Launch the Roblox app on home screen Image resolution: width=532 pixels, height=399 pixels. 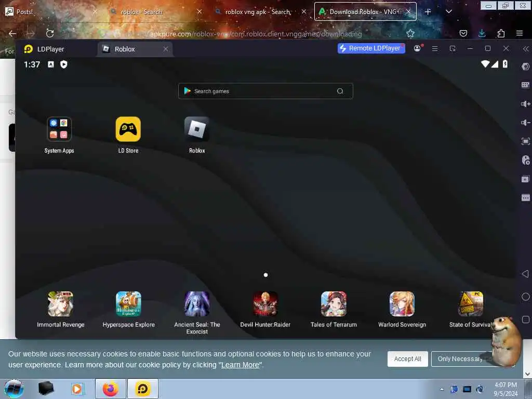pos(197,129)
